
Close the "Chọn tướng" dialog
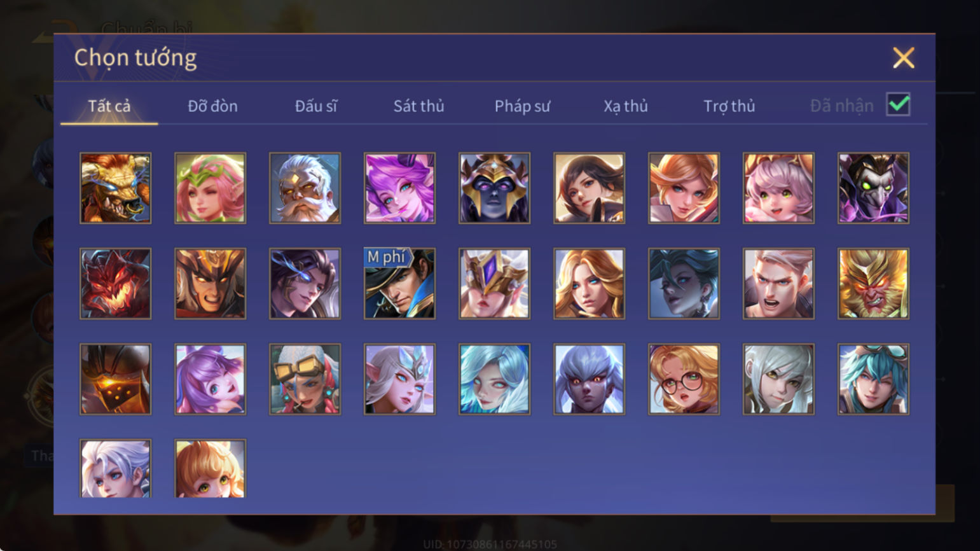903,58
